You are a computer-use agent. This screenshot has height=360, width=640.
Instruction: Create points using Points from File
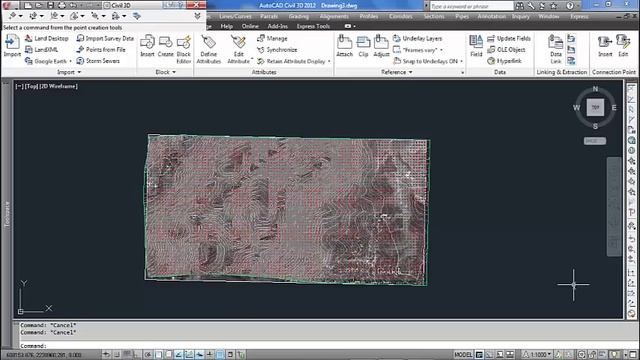tap(101, 50)
